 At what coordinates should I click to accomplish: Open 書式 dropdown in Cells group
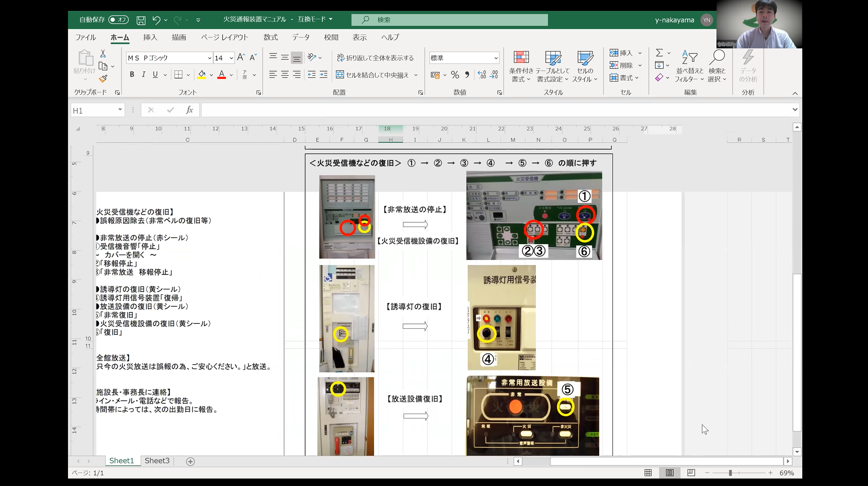point(624,78)
